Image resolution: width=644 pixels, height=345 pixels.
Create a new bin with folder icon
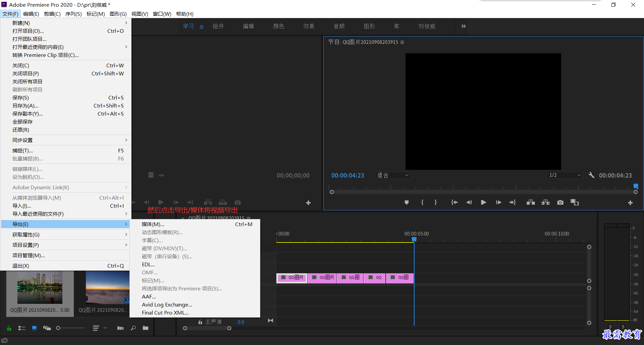145,328
